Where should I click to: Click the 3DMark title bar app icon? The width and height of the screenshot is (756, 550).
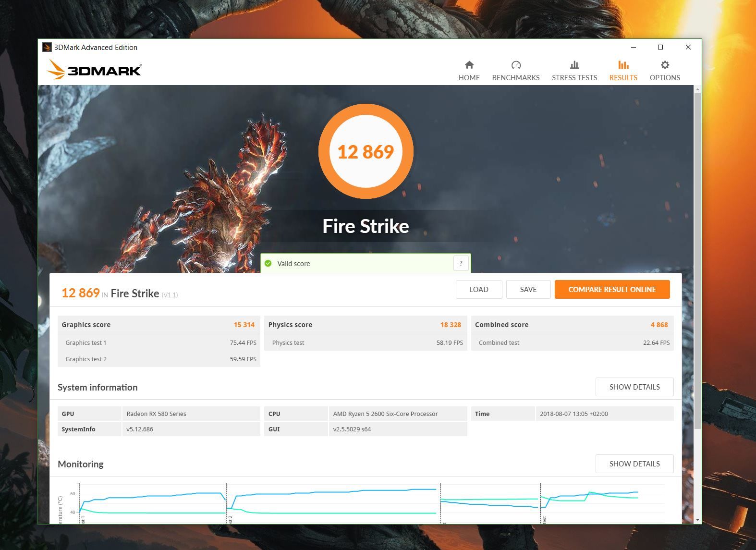(x=47, y=47)
